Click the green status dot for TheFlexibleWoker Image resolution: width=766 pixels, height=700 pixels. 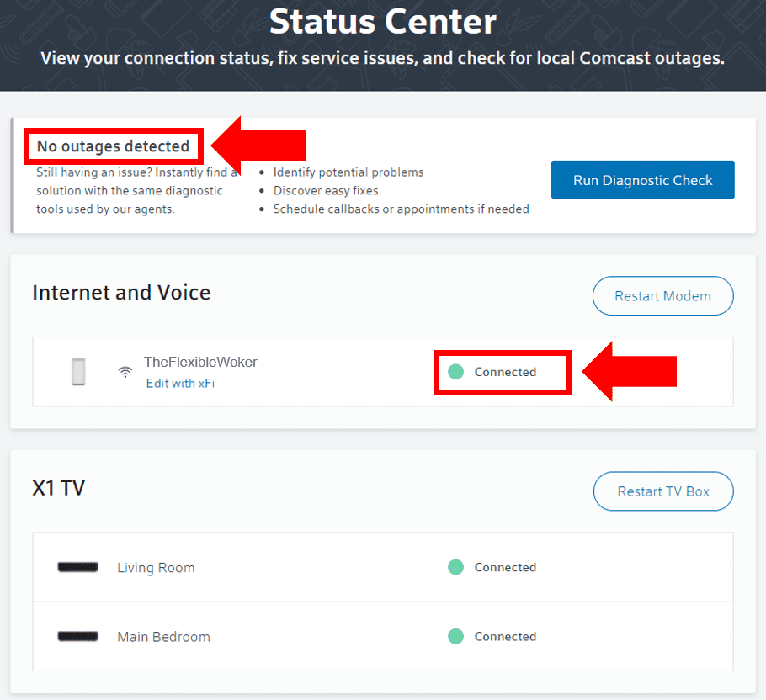[455, 372]
